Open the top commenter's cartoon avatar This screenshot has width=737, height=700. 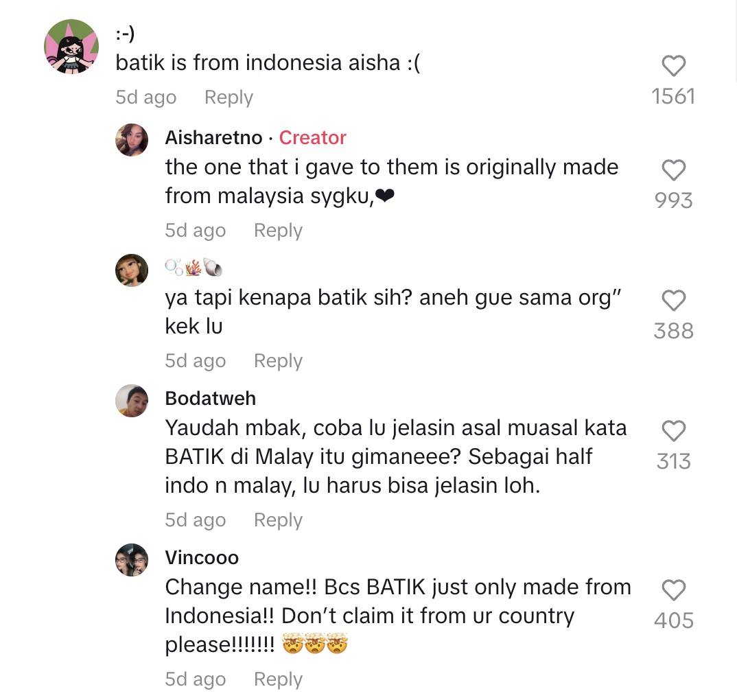point(71,47)
